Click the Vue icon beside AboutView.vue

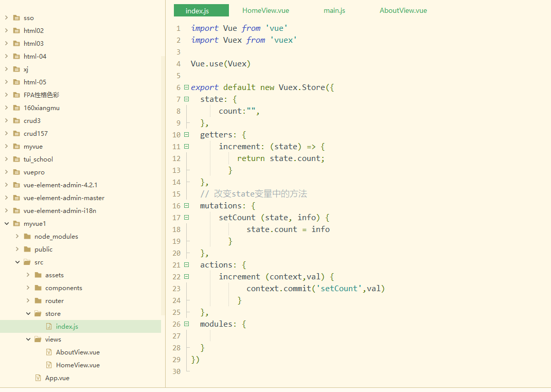[49, 352]
